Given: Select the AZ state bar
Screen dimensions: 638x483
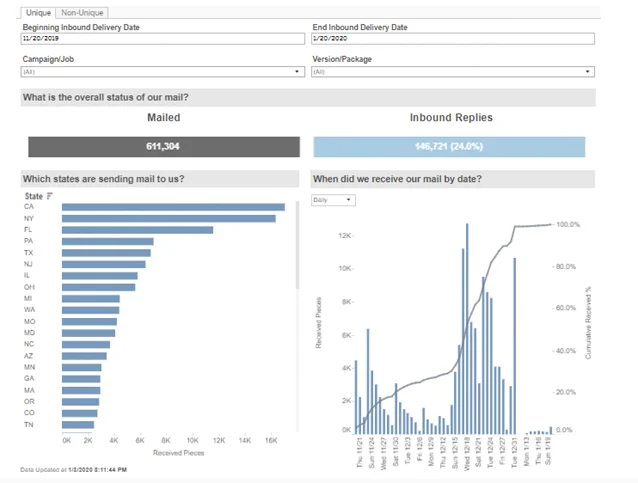Looking at the screenshot, I should [x=84, y=356].
